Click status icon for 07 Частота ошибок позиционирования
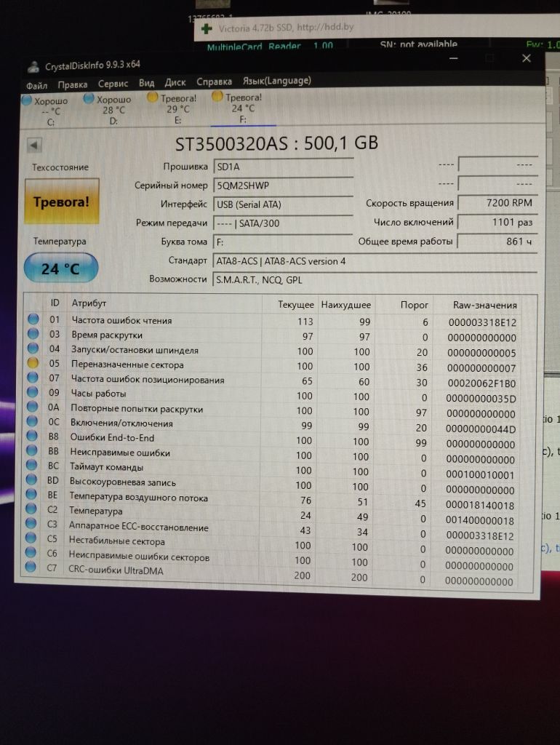The image size is (560, 745). tap(33, 378)
